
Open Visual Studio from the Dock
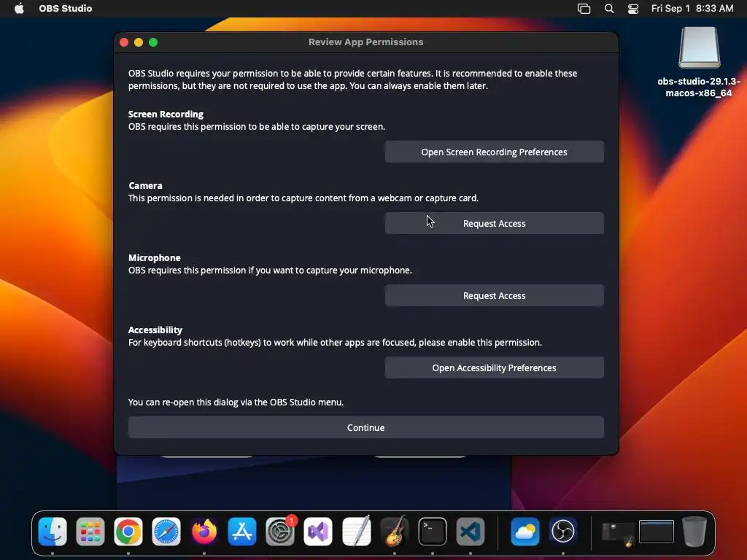[318, 532]
